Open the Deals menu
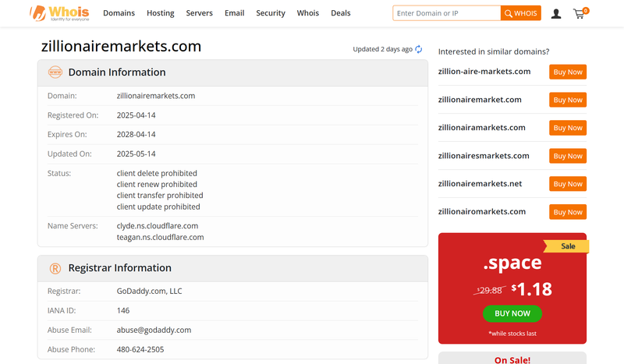The height and width of the screenshot is (364, 624). tap(341, 13)
